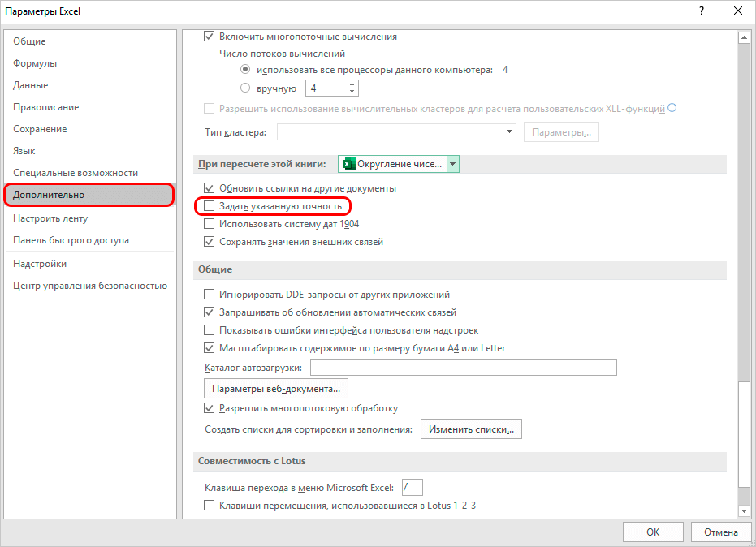This screenshot has width=756, height=547.
Task: Click the scrollbar up arrow
Action: [x=744, y=37]
